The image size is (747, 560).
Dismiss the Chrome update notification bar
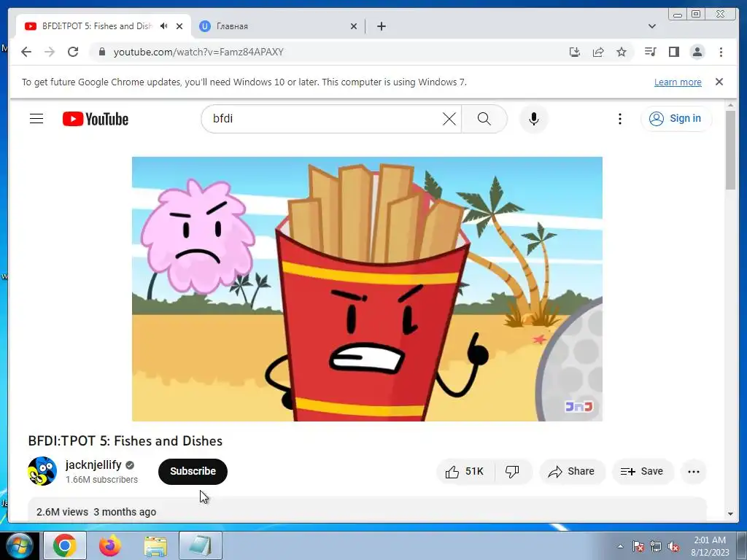pos(719,82)
